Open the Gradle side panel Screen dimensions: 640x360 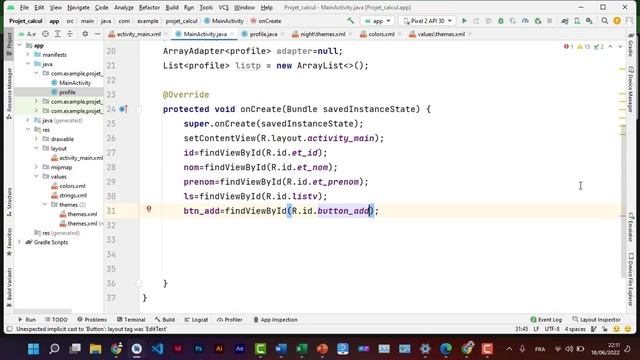tap(631, 45)
